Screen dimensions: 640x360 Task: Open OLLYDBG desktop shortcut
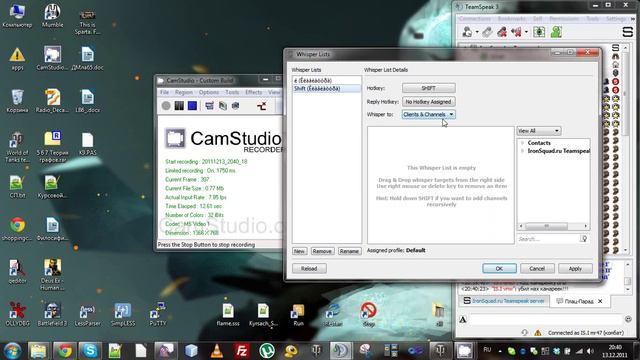(17, 314)
